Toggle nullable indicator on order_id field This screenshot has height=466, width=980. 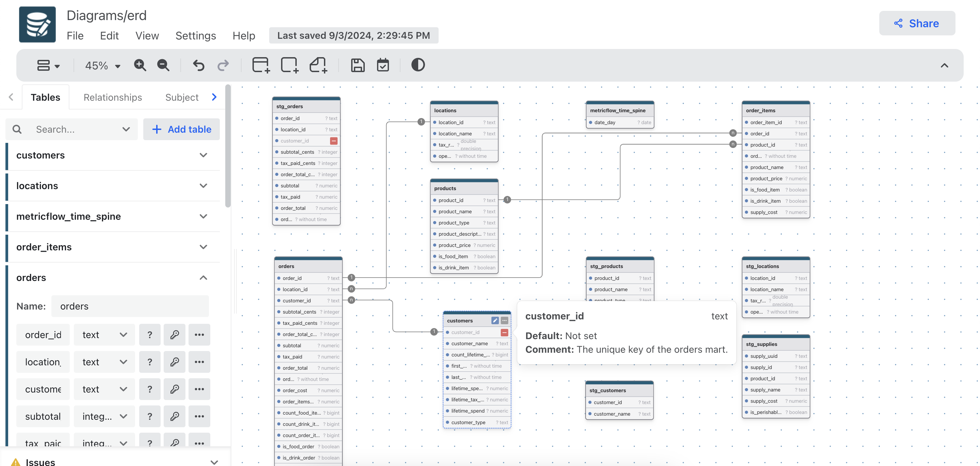(149, 335)
